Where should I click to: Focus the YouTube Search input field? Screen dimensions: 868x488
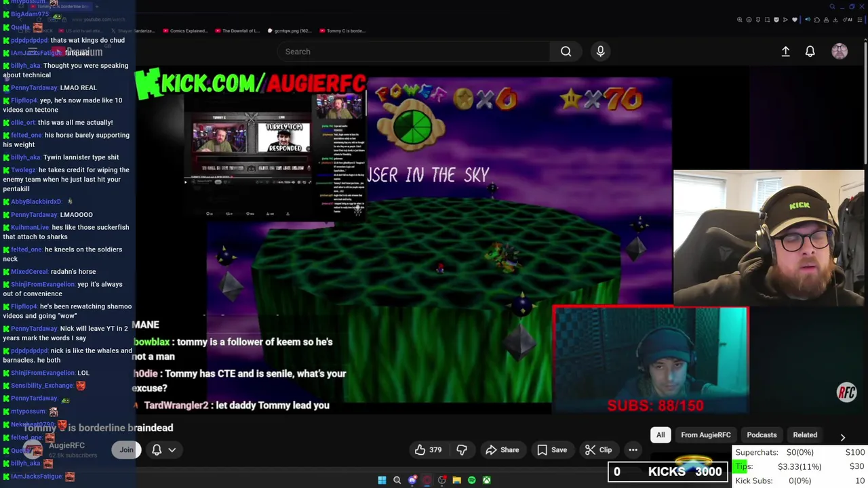pos(414,52)
